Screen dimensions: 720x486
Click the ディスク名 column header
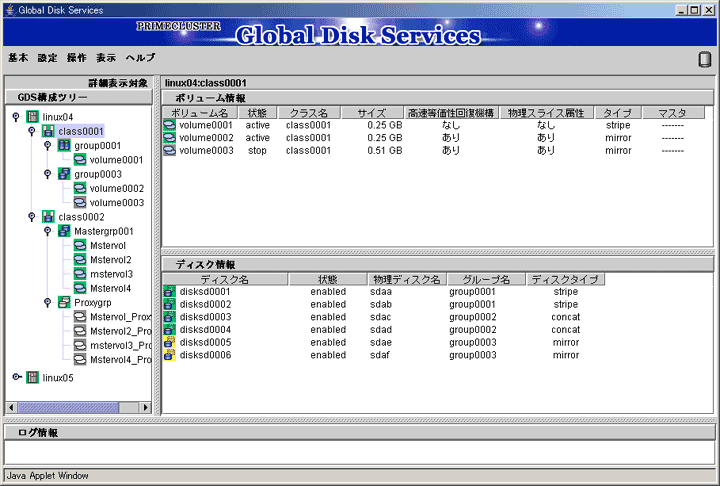coord(225,279)
